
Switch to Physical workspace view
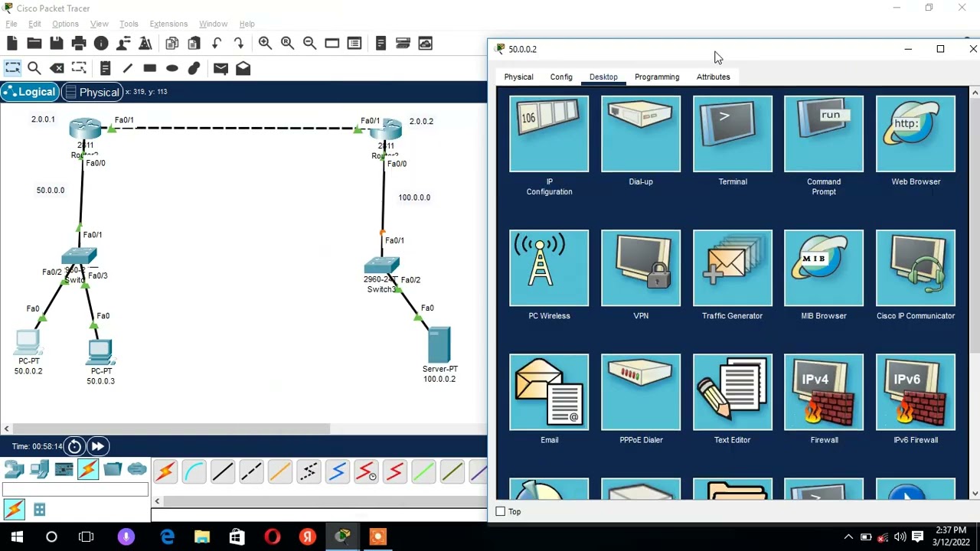pos(92,92)
